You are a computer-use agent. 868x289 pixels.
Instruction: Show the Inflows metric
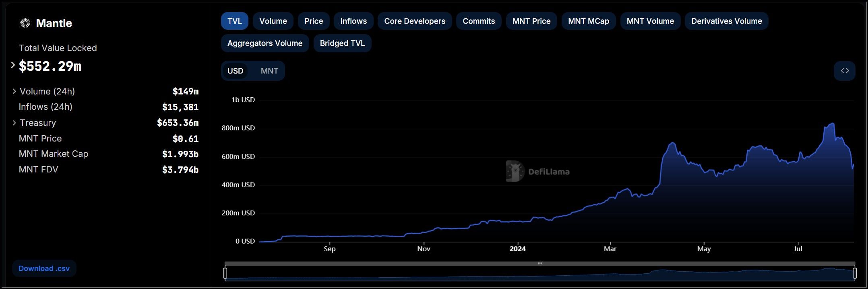[x=353, y=21]
